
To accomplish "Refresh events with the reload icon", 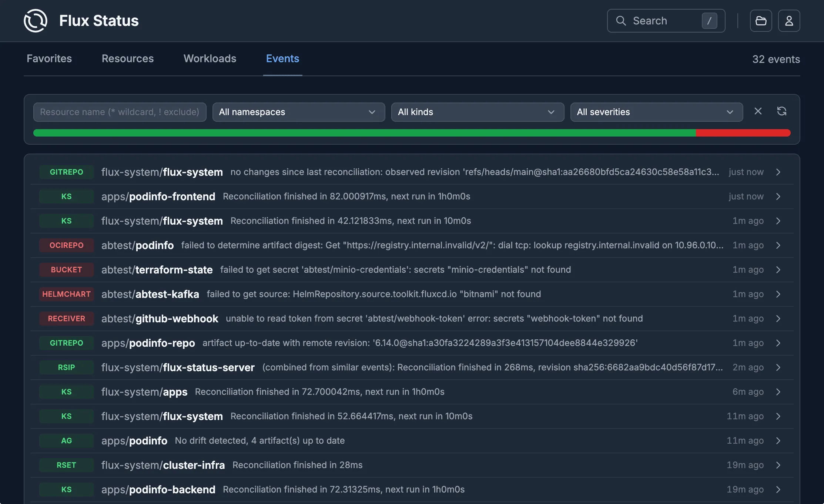I will coord(781,111).
